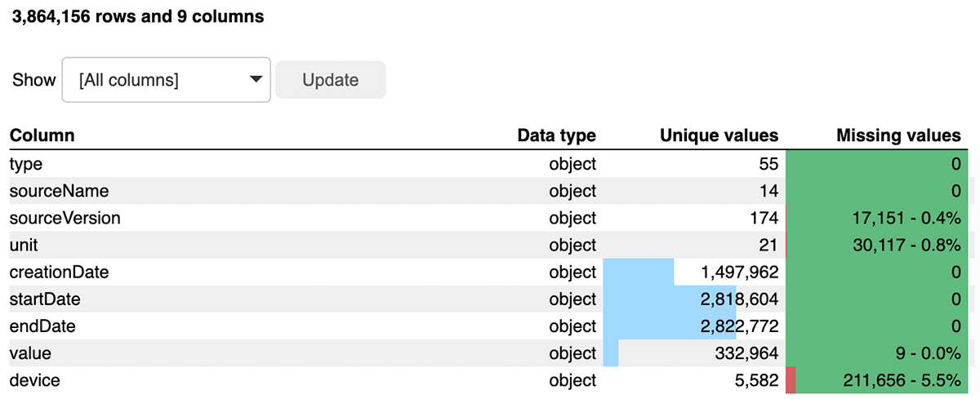Select the unit row name
This screenshot has width=980, height=399.
tap(24, 245)
